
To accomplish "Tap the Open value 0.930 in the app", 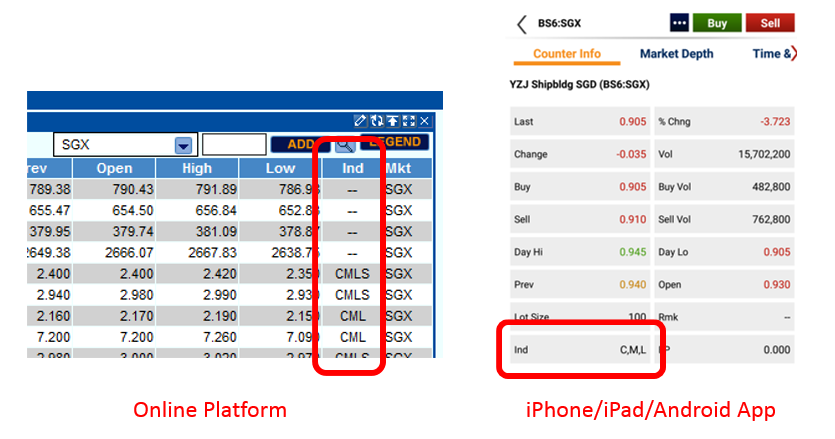I will click(777, 284).
